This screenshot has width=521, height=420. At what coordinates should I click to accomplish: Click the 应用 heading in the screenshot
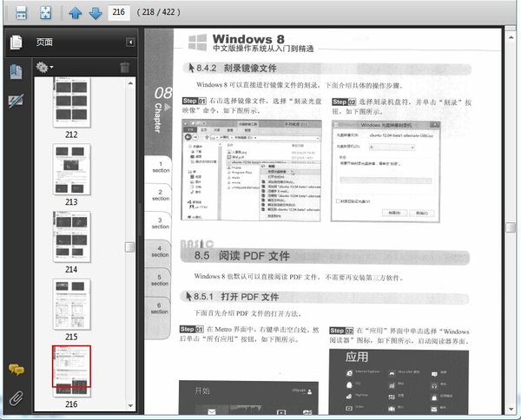(357, 358)
